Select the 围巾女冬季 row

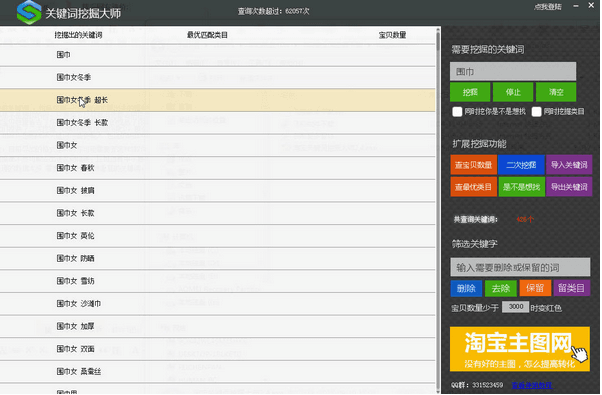pos(218,78)
